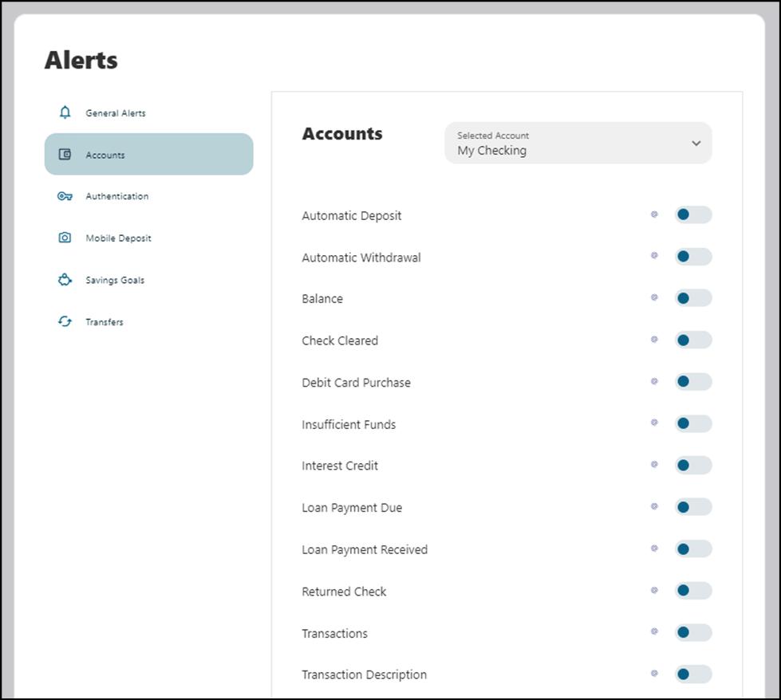The height and width of the screenshot is (700, 781).
Task: Click the settings icon for Returned Check
Action: 654,590
